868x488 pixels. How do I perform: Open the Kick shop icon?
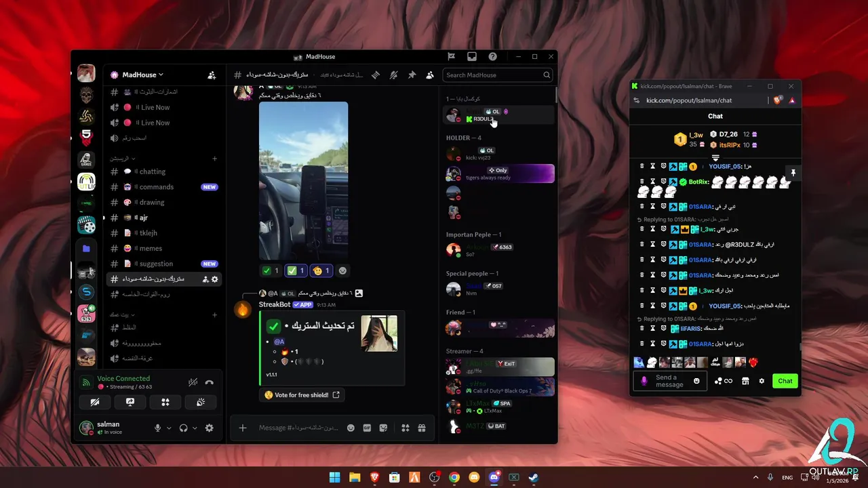[745, 381]
